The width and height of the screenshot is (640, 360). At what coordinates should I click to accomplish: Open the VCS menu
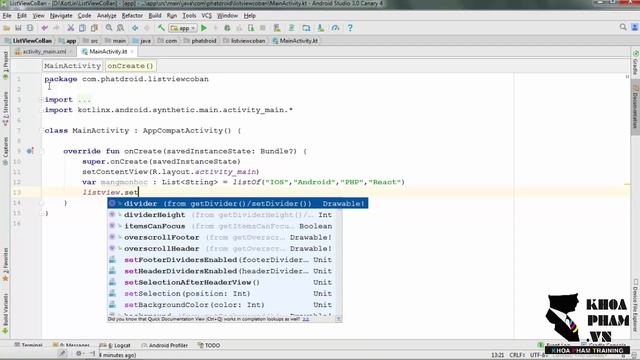click(207, 16)
